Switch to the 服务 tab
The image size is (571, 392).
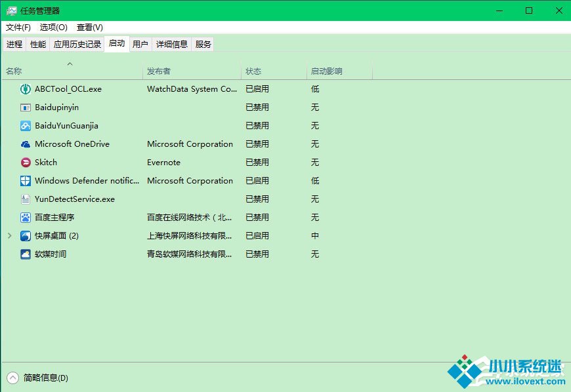(x=203, y=45)
